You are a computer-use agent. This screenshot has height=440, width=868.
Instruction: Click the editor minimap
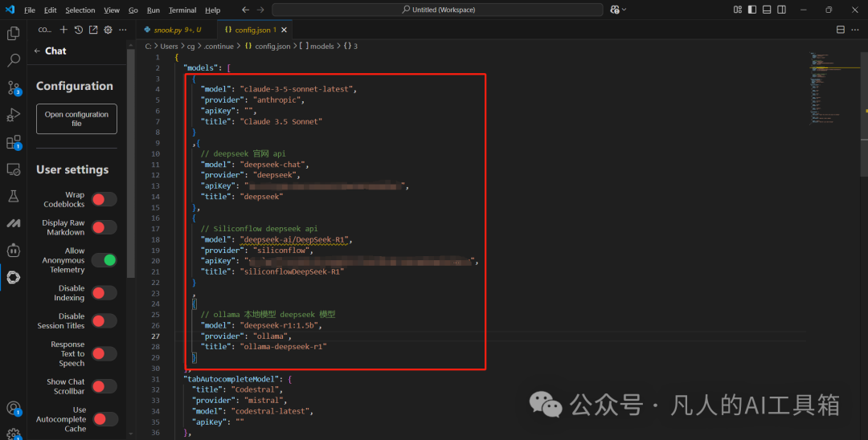833,88
